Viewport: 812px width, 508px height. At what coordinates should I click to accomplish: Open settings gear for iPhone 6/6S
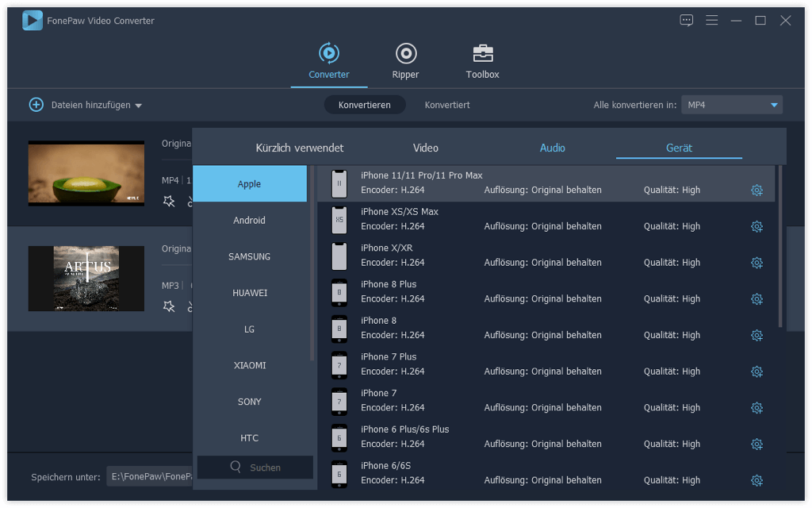pyautogui.click(x=756, y=480)
